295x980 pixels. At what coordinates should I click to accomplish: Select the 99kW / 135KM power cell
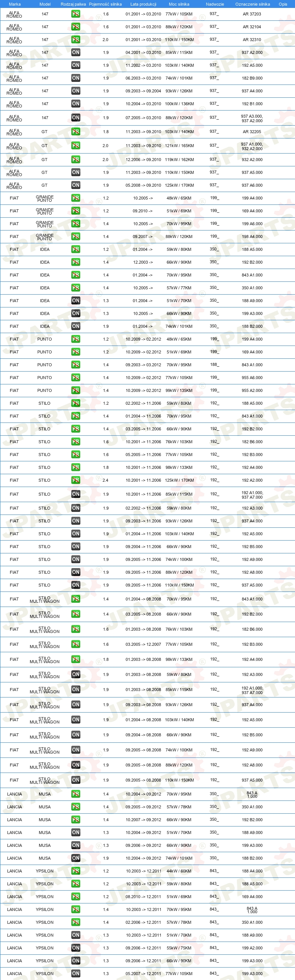[179, 390]
